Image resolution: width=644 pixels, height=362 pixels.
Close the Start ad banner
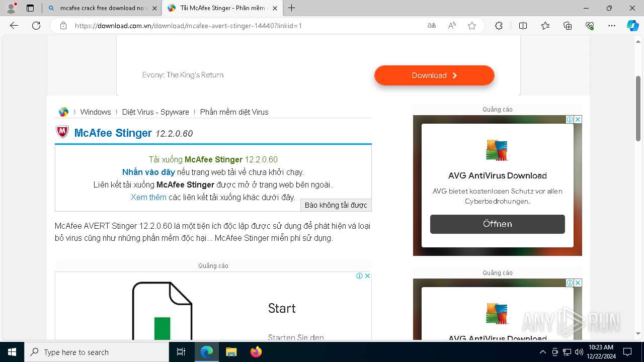coord(368,276)
